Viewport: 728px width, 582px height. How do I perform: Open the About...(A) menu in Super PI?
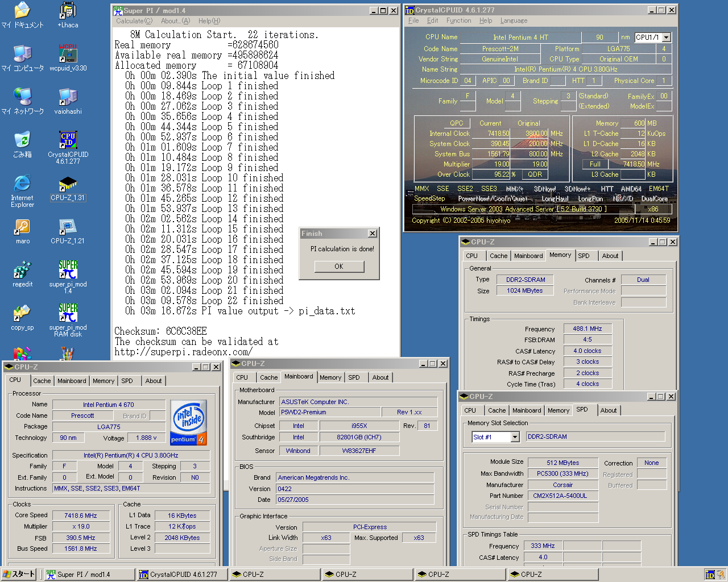pos(175,21)
